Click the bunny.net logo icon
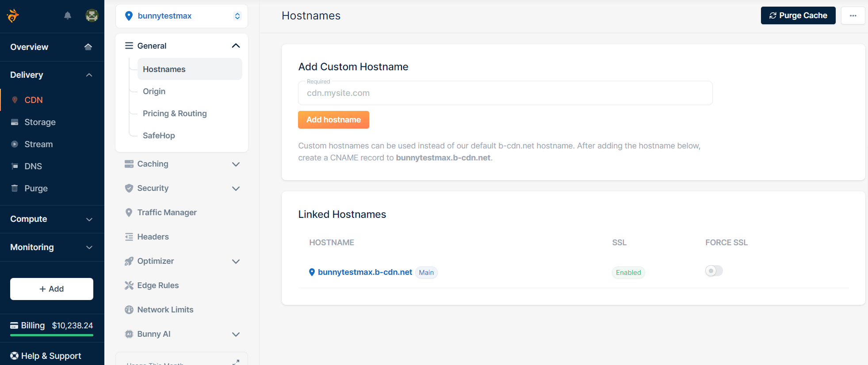Viewport: 868px width, 365px height. [13, 15]
